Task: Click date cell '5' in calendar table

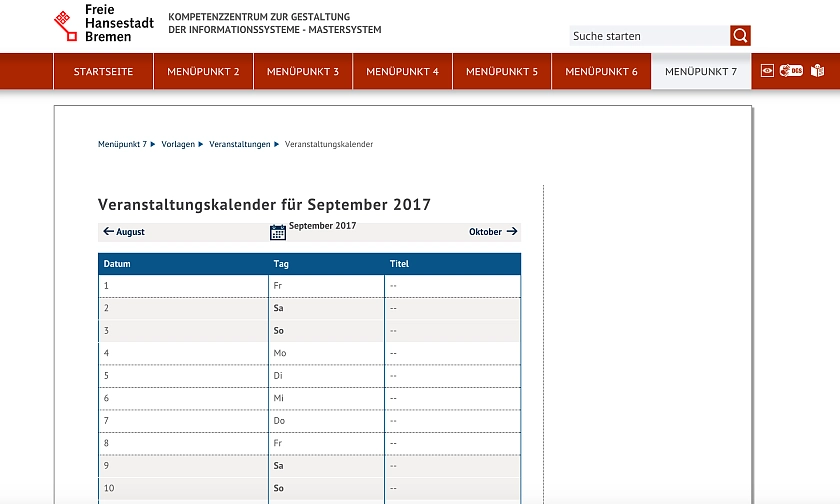Action: tap(183, 375)
